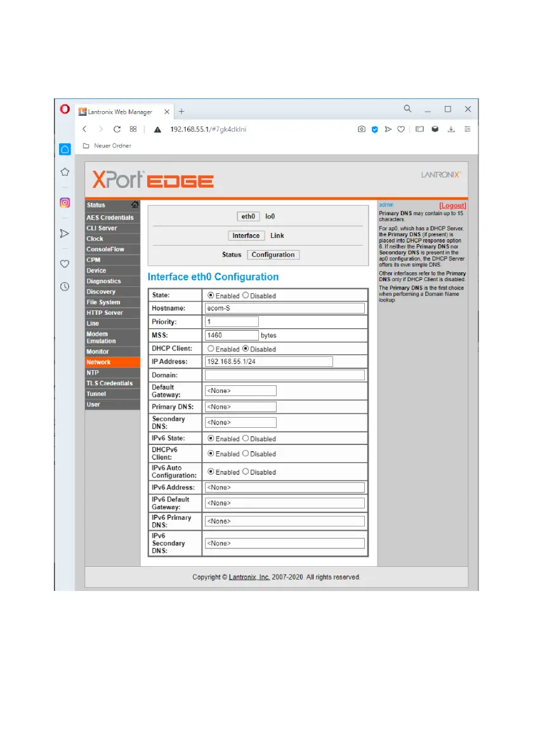
Task: Go to the Diagnostics page
Action: coord(113,281)
